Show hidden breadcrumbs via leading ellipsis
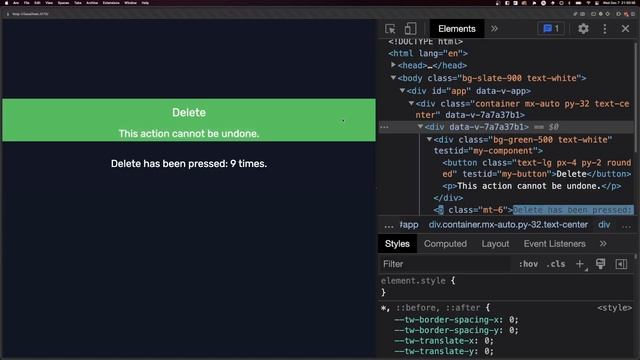The height and width of the screenshot is (360, 640). (x=389, y=225)
